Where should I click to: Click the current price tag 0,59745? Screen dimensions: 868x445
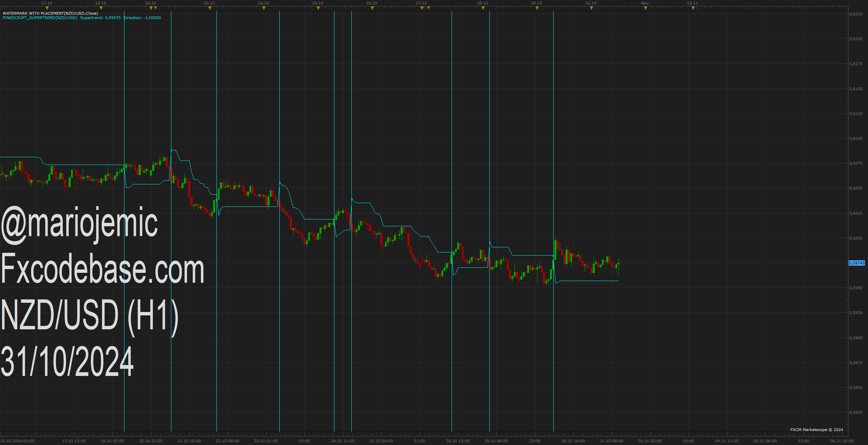856,263
